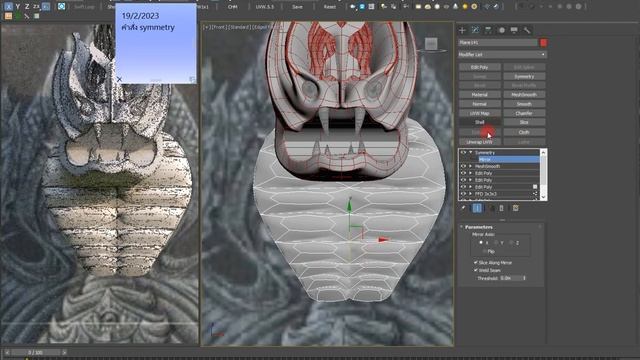Open the Motion tab in the command panel
Image resolution: width=640 pixels, height=360 pixels.
(x=502, y=30)
